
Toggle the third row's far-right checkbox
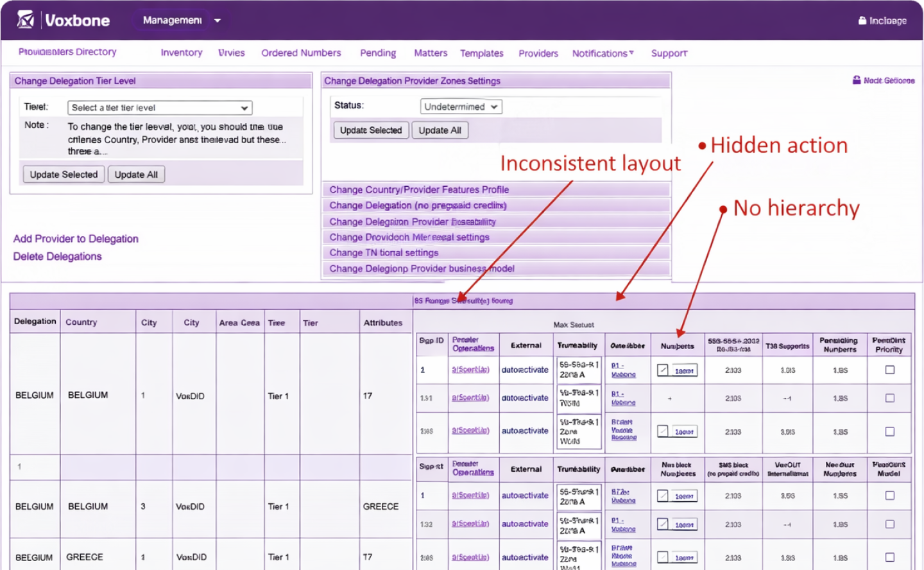[889, 431]
